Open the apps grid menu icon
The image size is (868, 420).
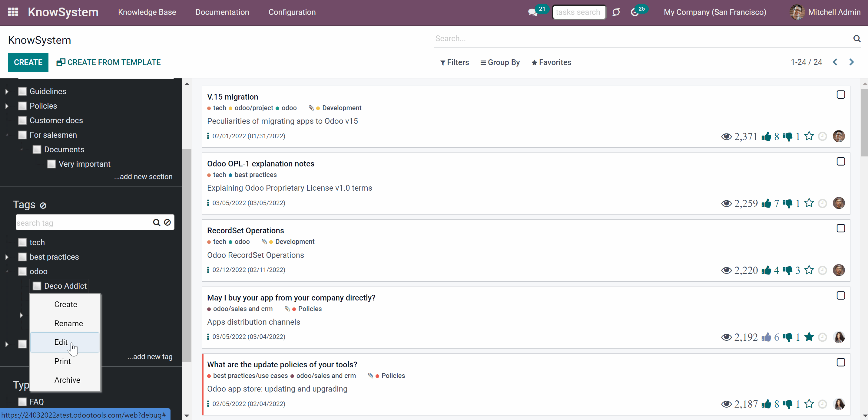point(13,12)
